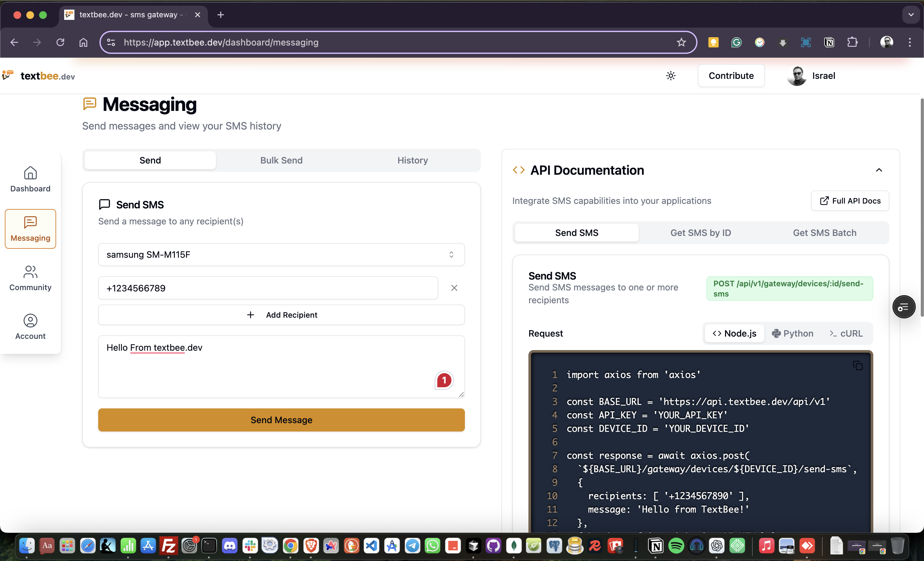The height and width of the screenshot is (561, 924).
Task: Open a new browser tab
Action: 220,15
